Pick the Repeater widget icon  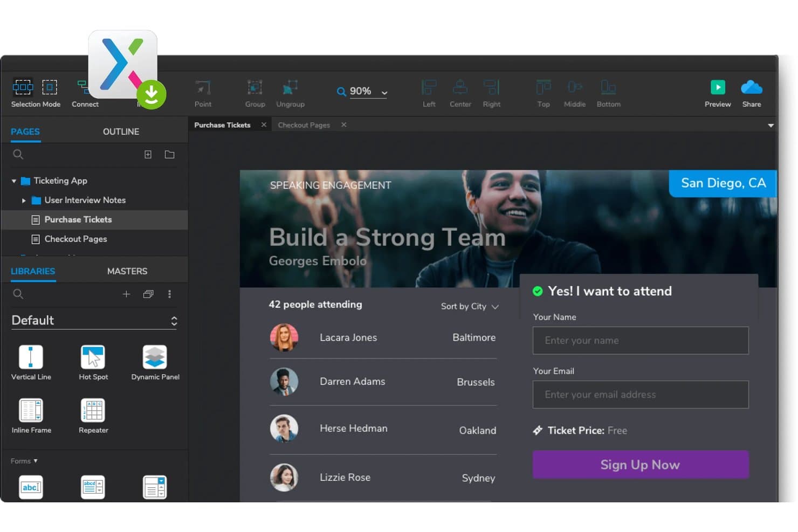point(93,410)
